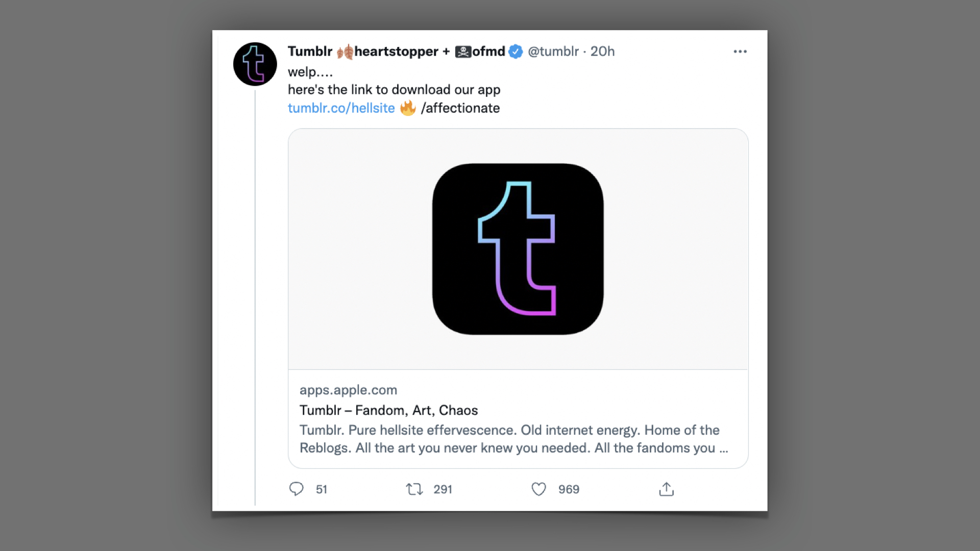The width and height of the screenshot is (980, 551).
Task: Open the @tumblr handle
Action: [553, 52]
